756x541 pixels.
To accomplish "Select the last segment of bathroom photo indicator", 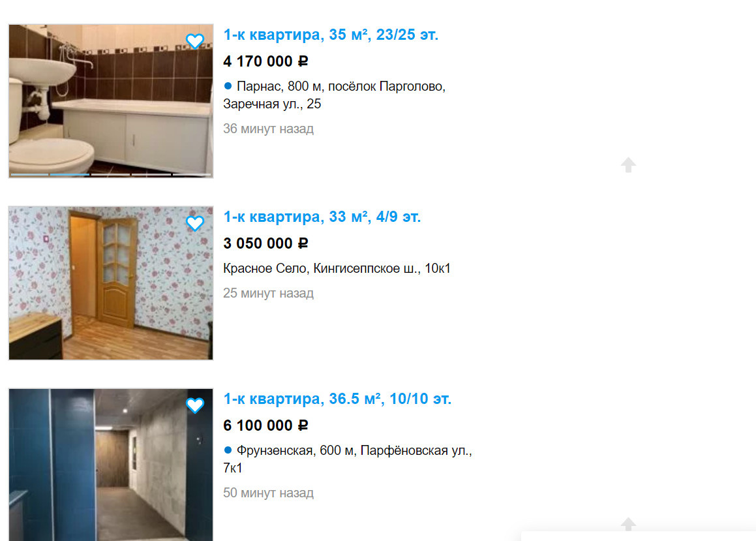I will point(192,174).
